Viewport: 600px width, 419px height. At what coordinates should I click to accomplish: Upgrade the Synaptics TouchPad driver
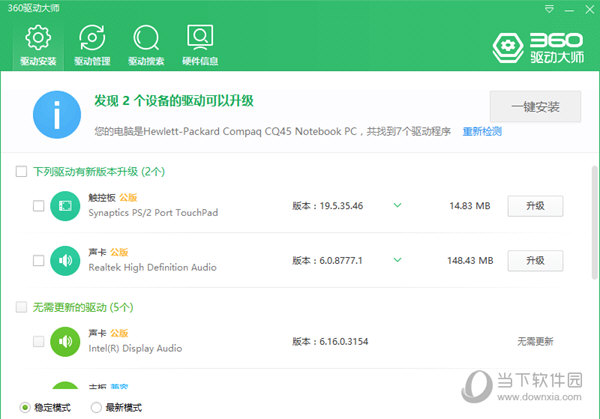[535, 206]
